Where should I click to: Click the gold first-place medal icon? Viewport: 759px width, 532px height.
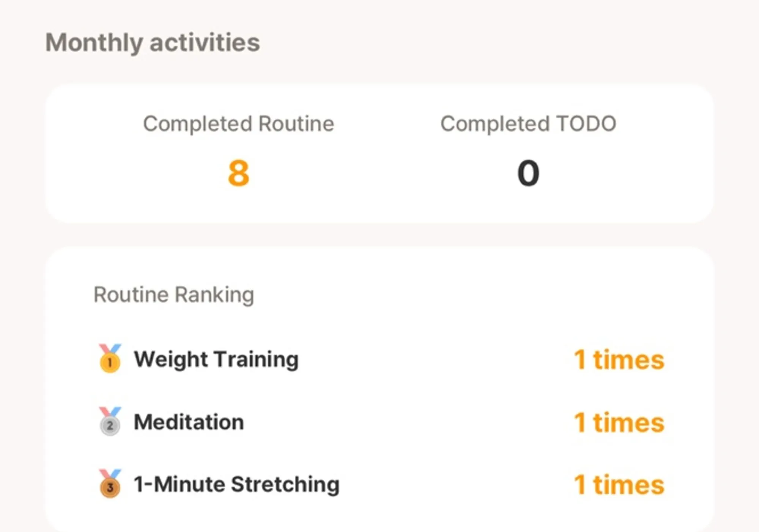coord(110,359)
